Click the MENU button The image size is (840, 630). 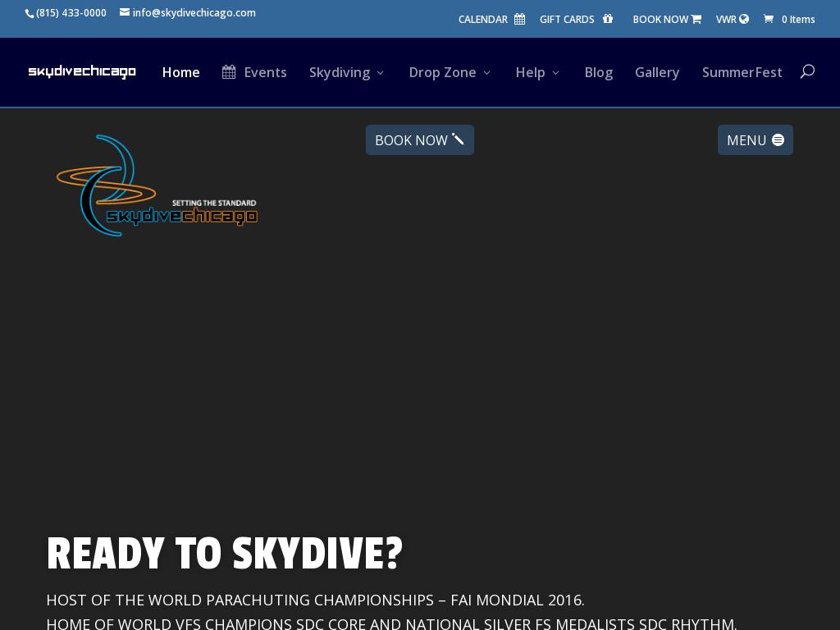[x=756, y=139]
